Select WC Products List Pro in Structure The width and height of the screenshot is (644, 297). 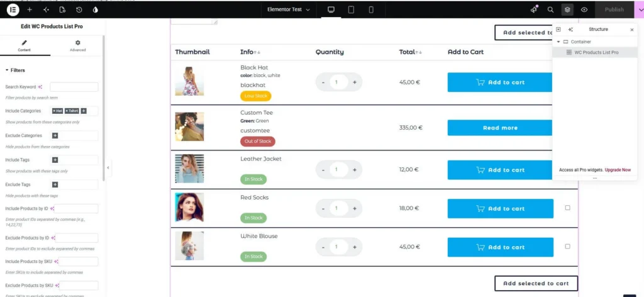pyautogui.click(x=595, y=53)
